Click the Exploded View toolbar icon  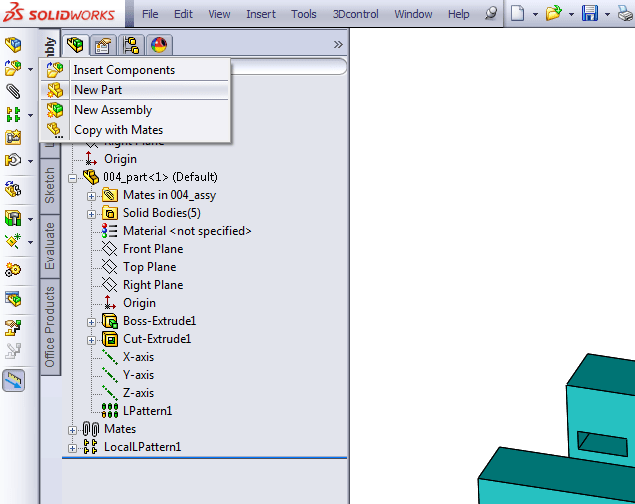pyautogui.click(x=13, y=327)
